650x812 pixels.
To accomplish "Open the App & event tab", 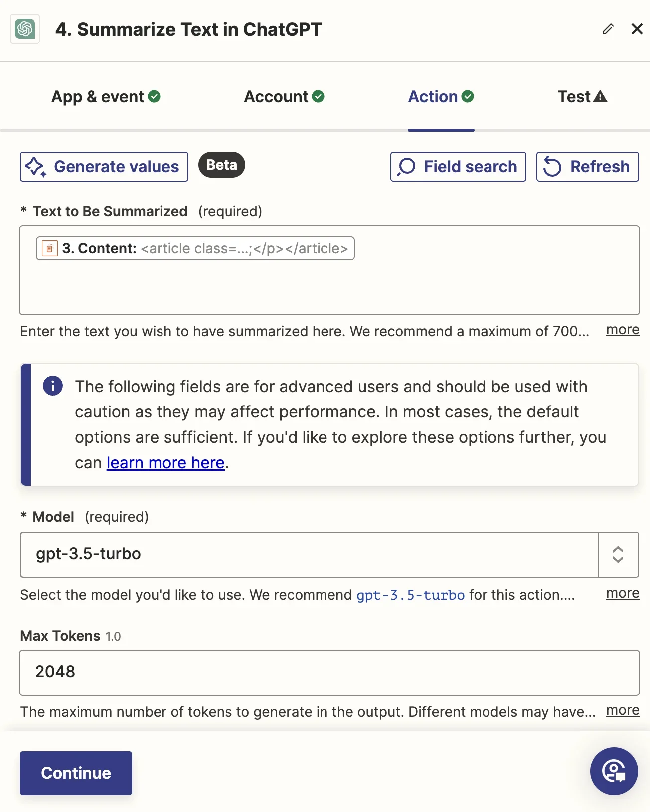I will (x=106, y=96).
